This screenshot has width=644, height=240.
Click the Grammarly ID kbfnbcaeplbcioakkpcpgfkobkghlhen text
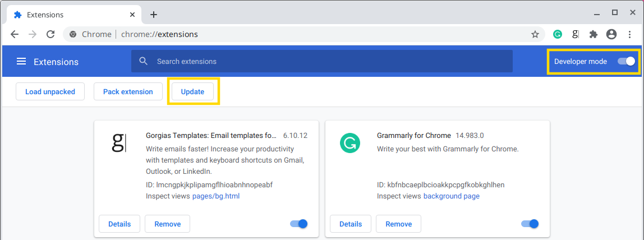[441, 184]
